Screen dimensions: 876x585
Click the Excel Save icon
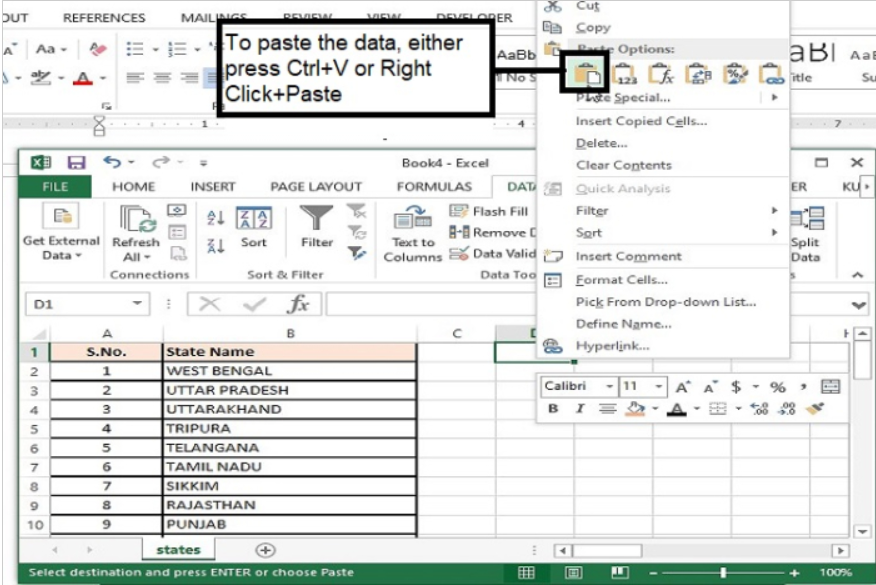(77, 163)
